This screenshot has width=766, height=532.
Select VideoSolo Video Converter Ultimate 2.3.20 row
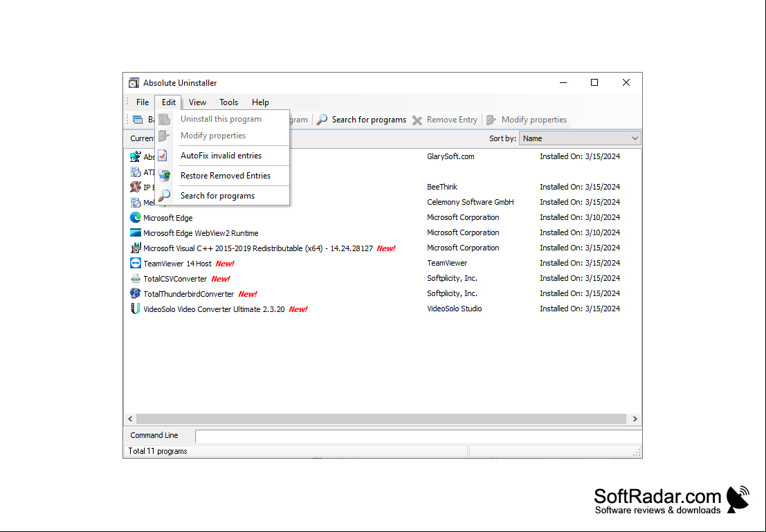(x=383, y=309)
